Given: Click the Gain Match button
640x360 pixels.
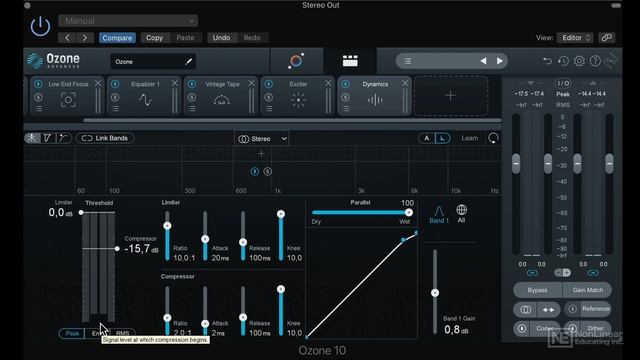Looking at the screenshot, I should (x=587, y=290).
